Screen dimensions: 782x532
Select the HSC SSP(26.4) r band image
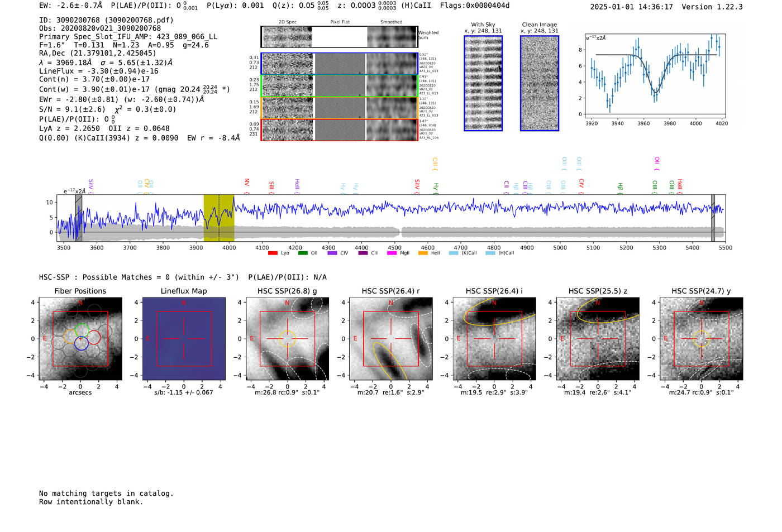click(x=391, y=339)
